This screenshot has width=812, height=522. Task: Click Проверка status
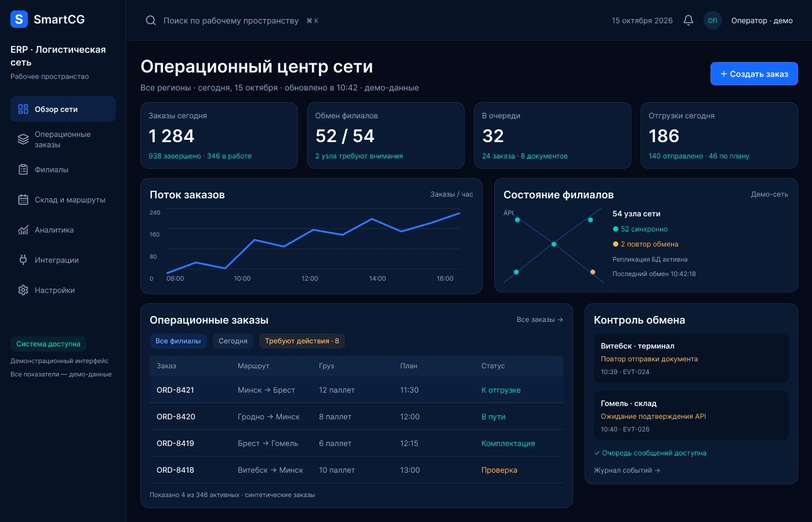click(499, 470)
